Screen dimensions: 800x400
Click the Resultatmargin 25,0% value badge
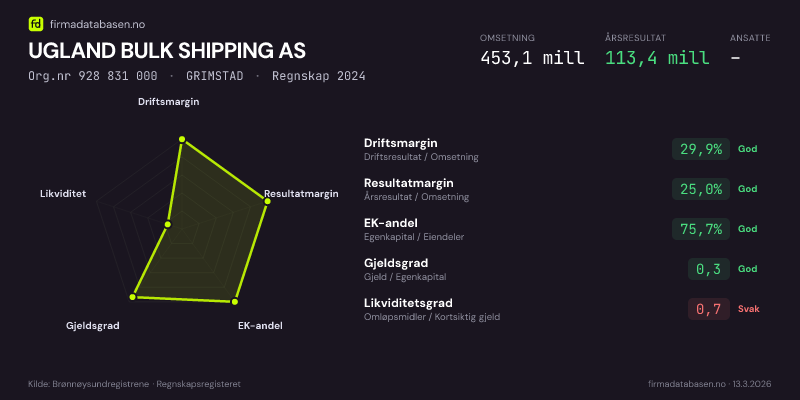click(x=701, y=189)
